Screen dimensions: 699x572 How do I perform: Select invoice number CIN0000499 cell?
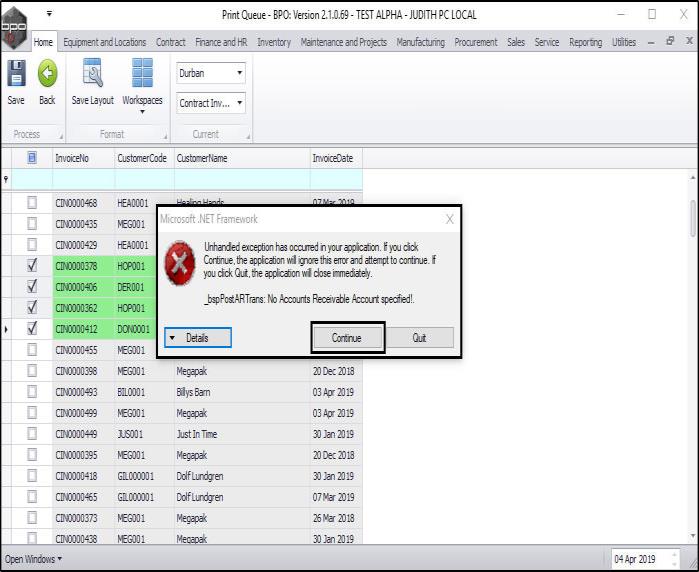coord(83,413)
